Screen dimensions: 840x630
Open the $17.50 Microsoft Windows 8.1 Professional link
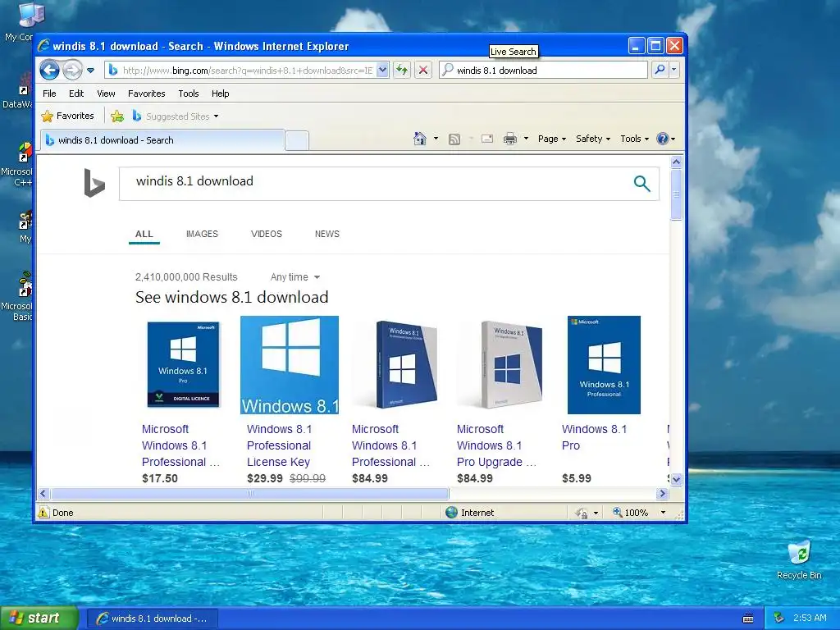(x=180, y=445)
